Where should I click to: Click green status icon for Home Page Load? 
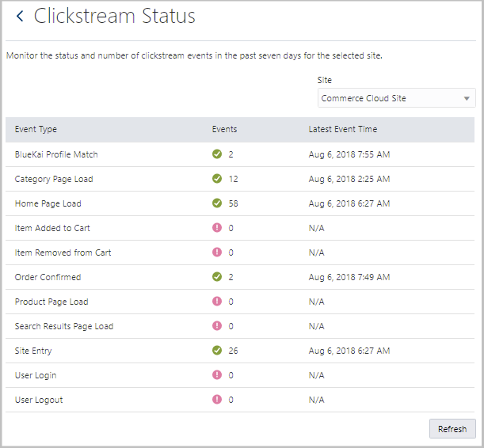[217, 203]
